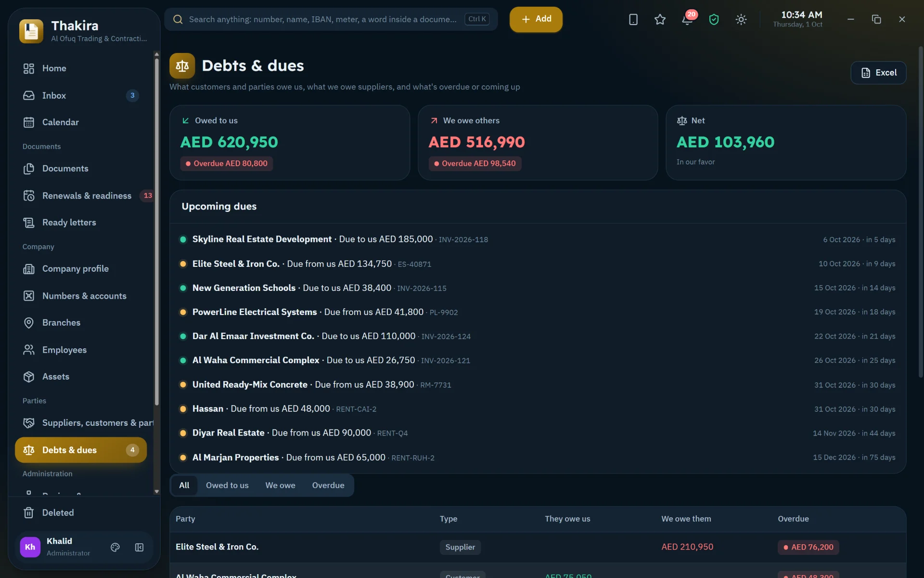Open Deleted items trash
Image resolution: width=924 pixels, height=578 pixels.
[x=81, y=512]
